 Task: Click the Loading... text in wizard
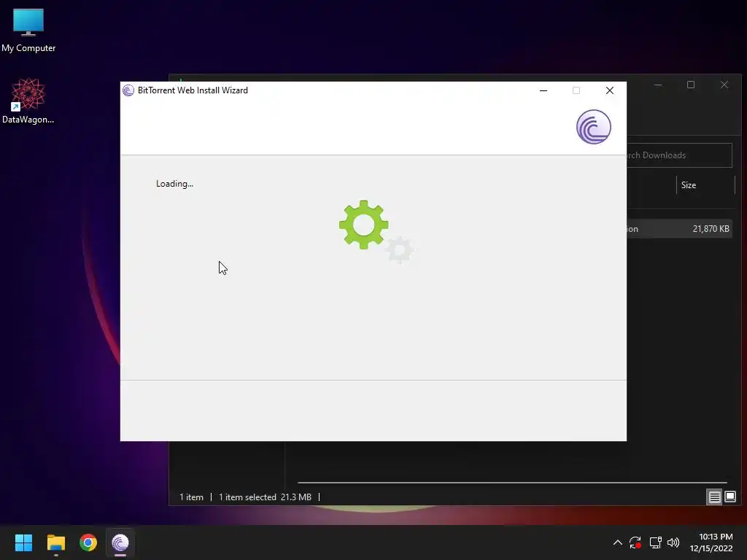174,184
